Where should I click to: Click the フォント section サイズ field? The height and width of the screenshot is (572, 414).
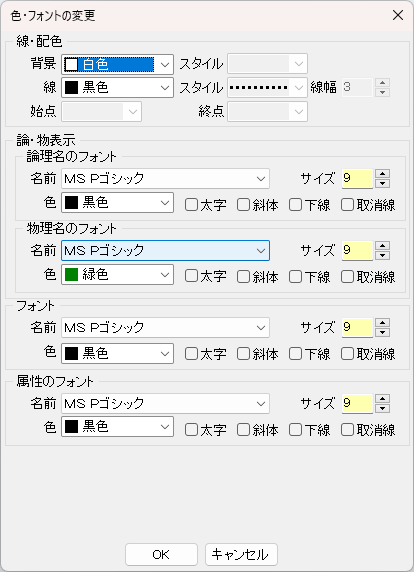point(357,328)
